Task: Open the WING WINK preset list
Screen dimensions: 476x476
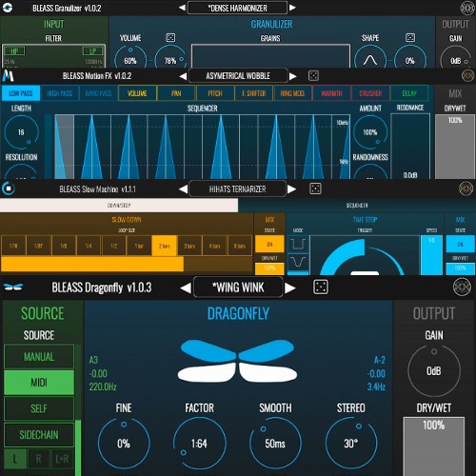Action: (x=238, y=288)
